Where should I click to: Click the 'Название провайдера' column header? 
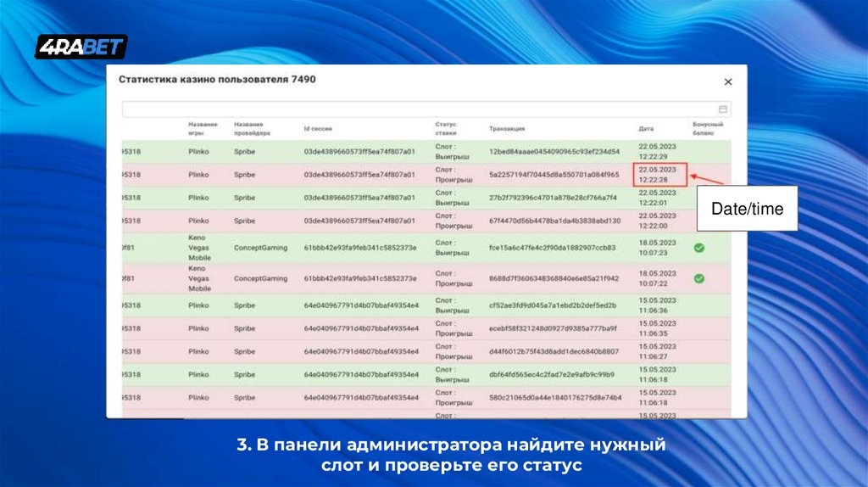(x=252, y=128)
